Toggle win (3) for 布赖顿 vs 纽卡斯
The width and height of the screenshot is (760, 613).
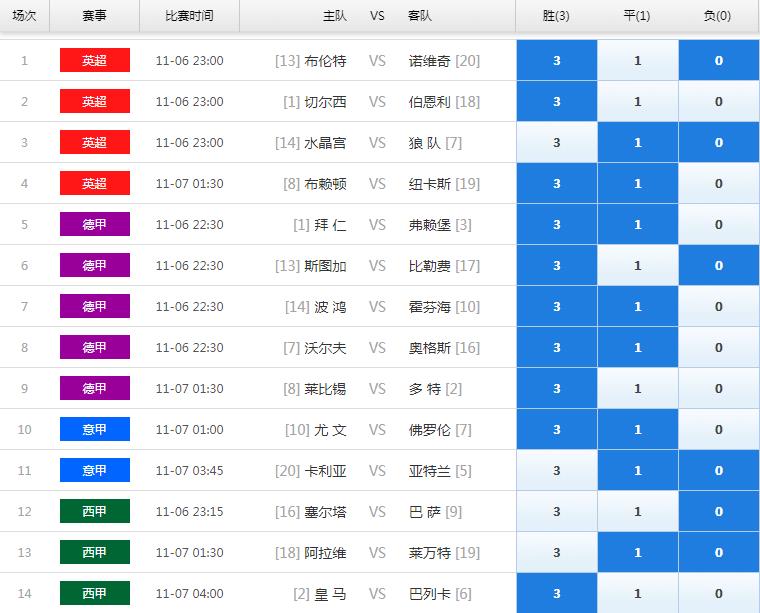(x=557, y=183)
